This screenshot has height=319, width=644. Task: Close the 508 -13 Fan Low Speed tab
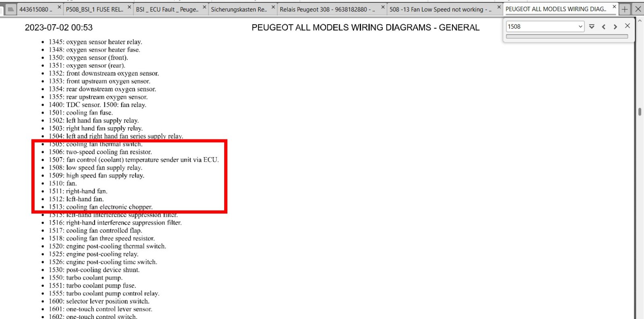pos(499,7)
